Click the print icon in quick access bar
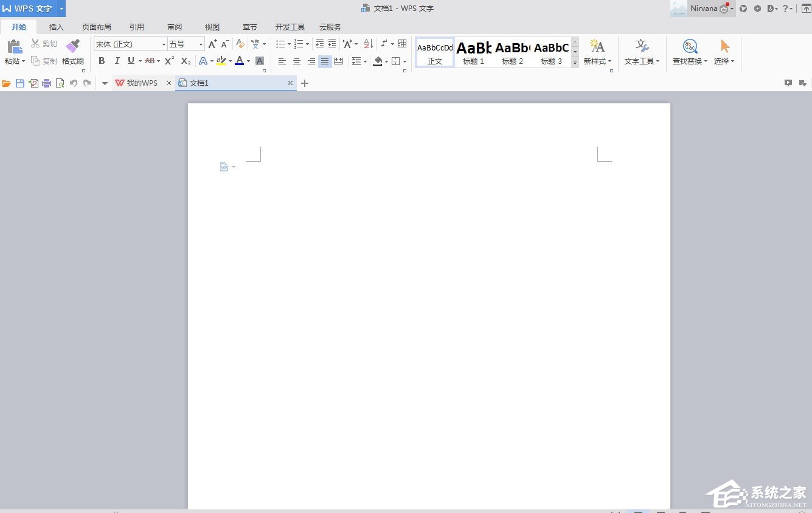Screen dimensions: 812x513 47,83
